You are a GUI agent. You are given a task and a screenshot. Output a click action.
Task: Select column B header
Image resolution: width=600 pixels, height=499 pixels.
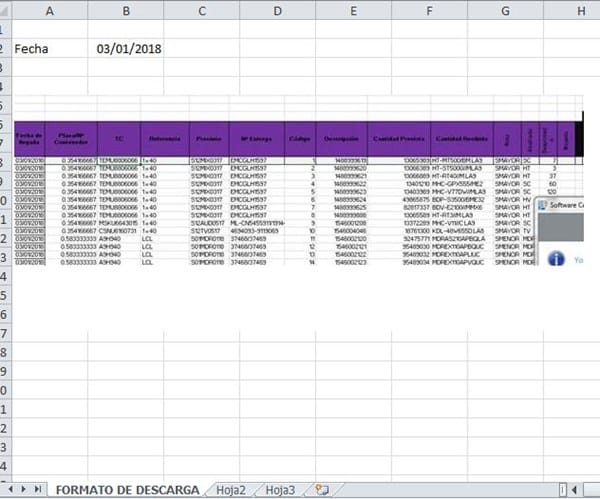point(126,10)
